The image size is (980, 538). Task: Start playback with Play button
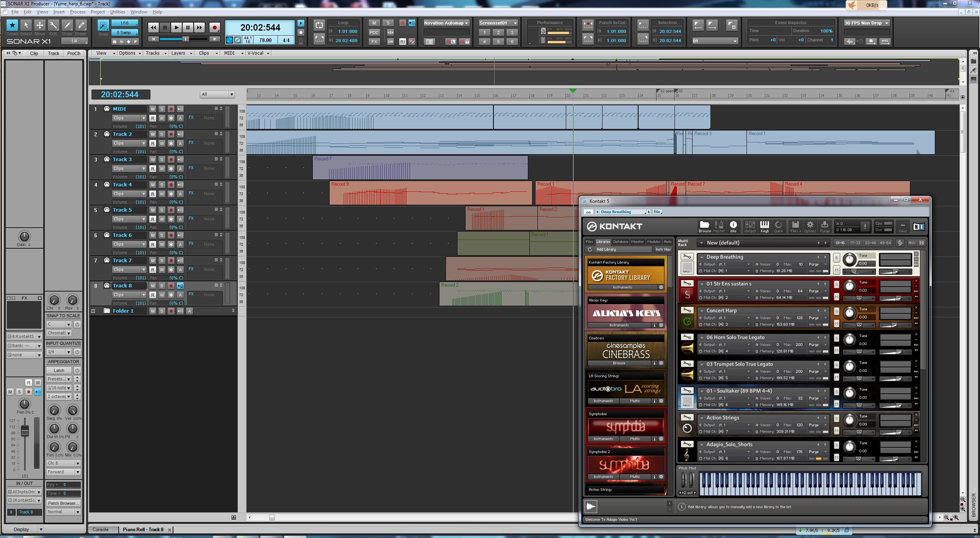click(176, 28)
